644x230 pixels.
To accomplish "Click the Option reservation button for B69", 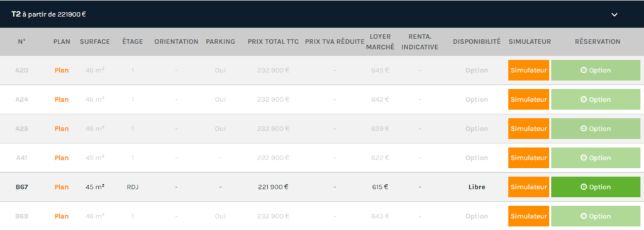I will [596, 216].
